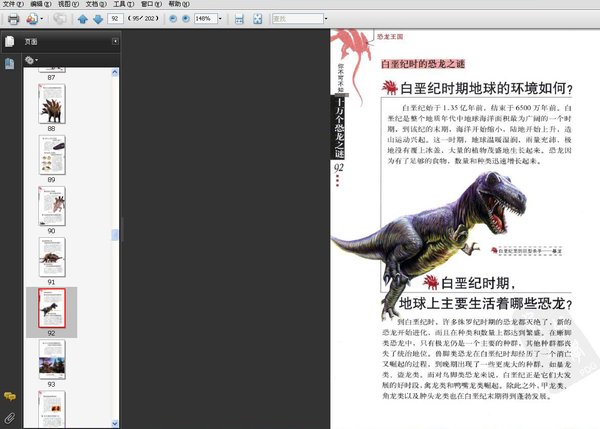The width and height of the screenshot is (600, 429).
Task: Open the Pages panel icon in sidebar
Action: (9, 42)
